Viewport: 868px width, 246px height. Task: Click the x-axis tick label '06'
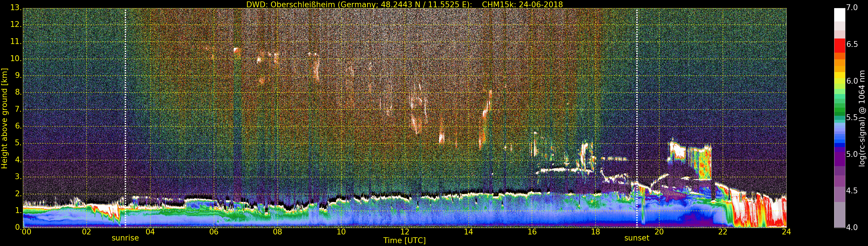pos(214,232)
